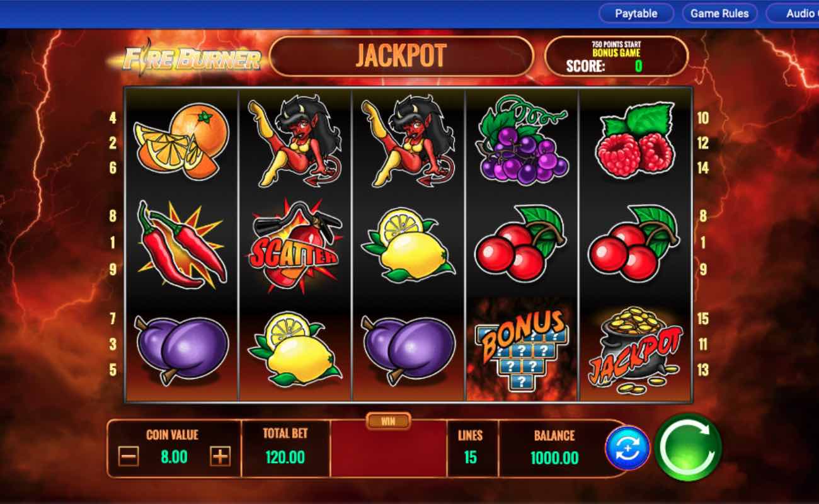
Task: Click the orange fruit symbol
Action: [181, 142]
